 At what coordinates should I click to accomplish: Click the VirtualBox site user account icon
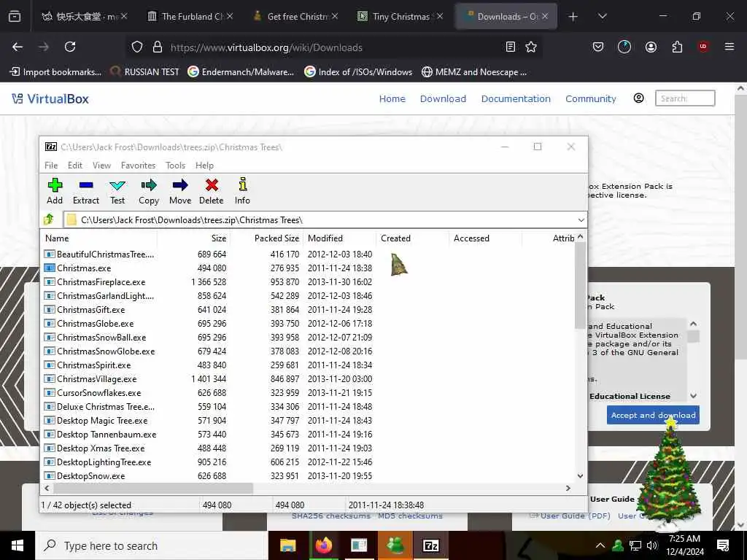tap(638, 98)
